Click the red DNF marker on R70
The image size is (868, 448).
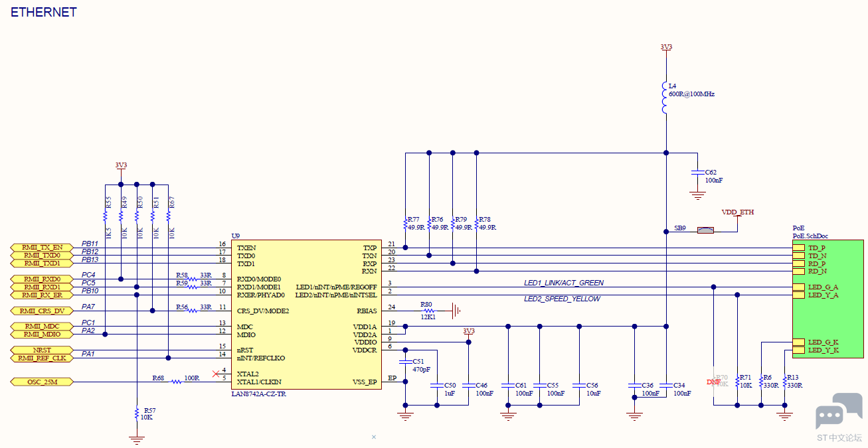(714, 382)
